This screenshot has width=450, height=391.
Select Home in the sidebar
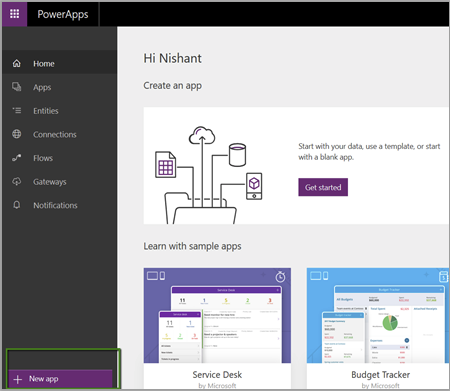(x=59, y=63)
